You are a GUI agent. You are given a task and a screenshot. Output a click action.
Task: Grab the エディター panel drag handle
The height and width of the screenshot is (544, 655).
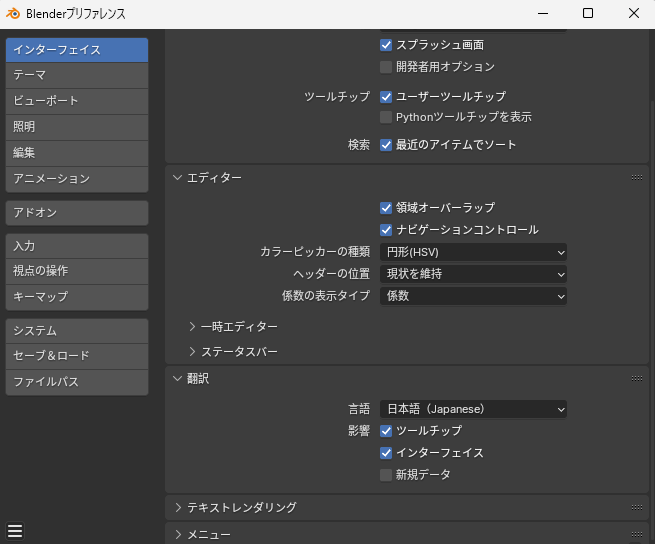point(637,178)
